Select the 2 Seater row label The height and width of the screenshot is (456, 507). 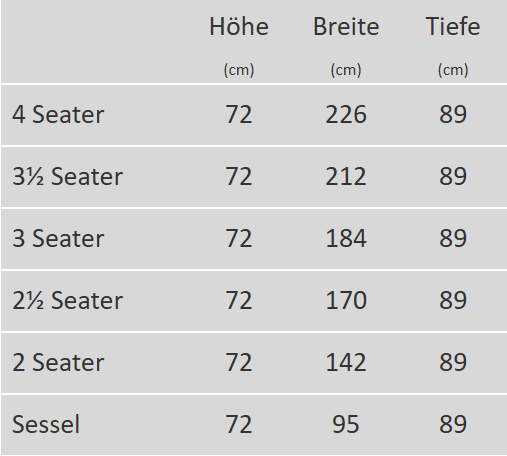click(x=58, y=362)
